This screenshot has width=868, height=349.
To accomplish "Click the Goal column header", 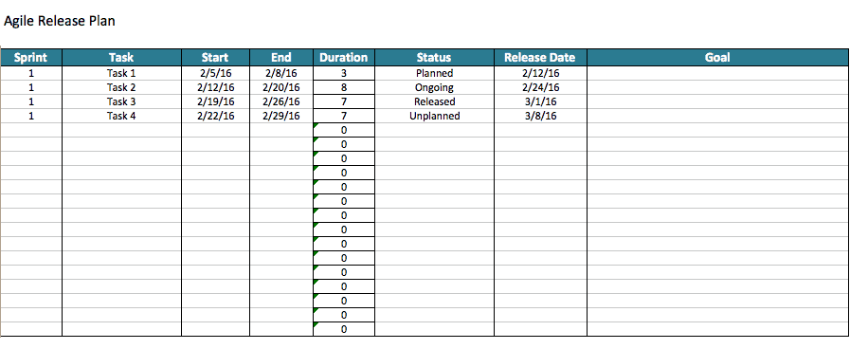I will [x=717, y=58].
